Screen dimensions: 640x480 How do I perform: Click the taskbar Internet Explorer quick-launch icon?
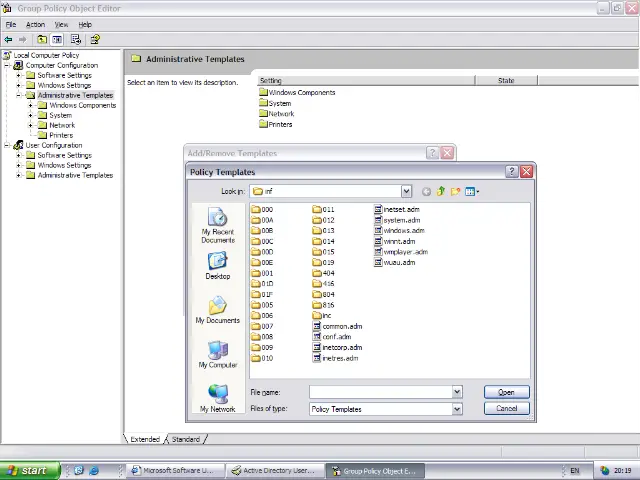coord(94,471)
